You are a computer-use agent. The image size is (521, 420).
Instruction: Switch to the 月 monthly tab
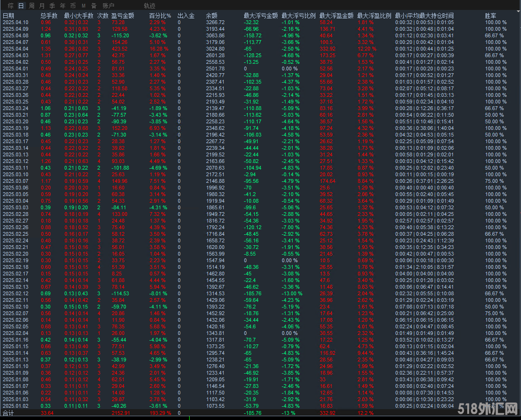[x=42, y=6]
